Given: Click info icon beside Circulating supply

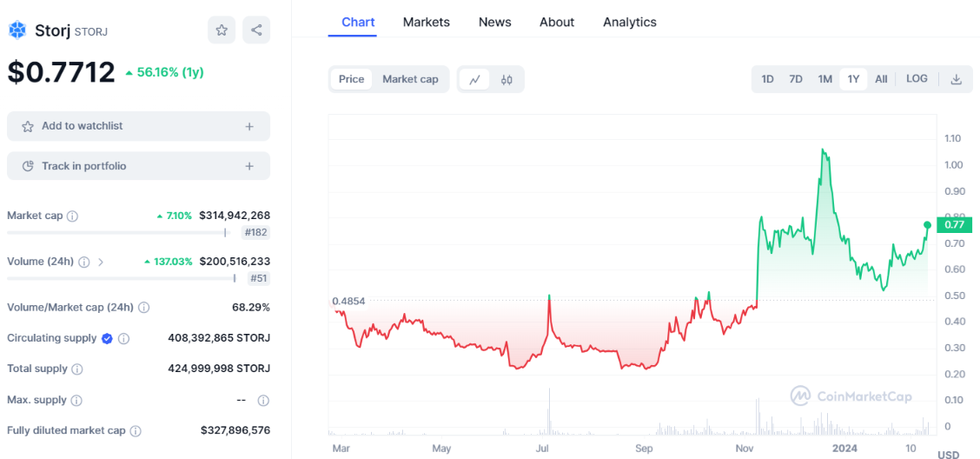Looking at the screenshot, I should [124, 338].
